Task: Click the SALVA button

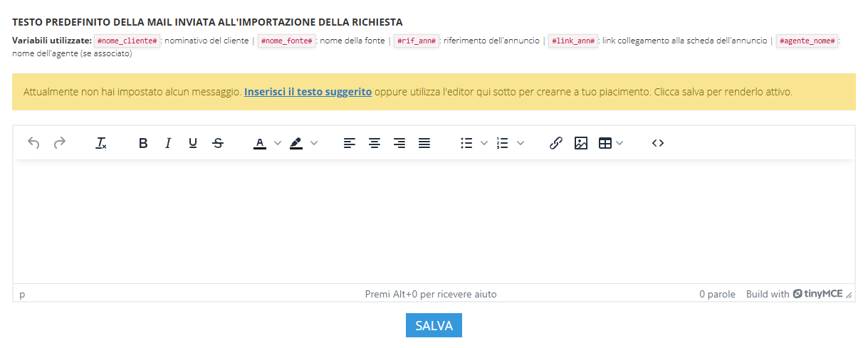Action: pos(434,325)
